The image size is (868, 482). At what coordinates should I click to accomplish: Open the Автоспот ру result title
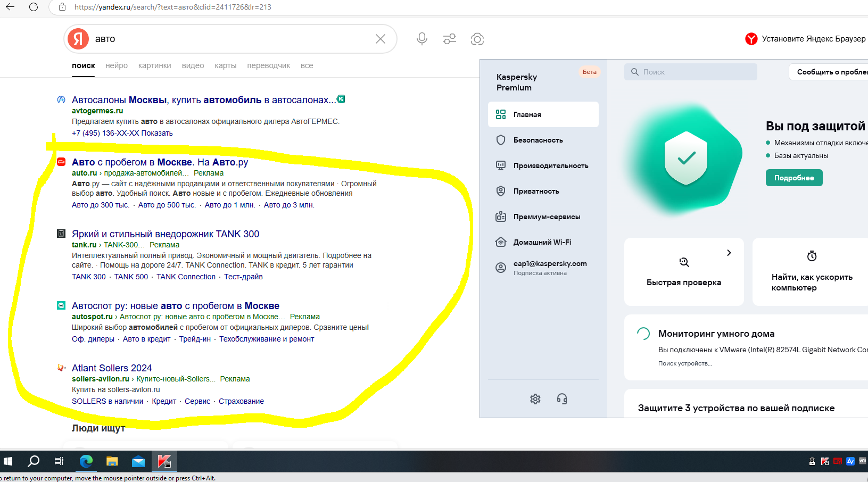tap(176, 305)
